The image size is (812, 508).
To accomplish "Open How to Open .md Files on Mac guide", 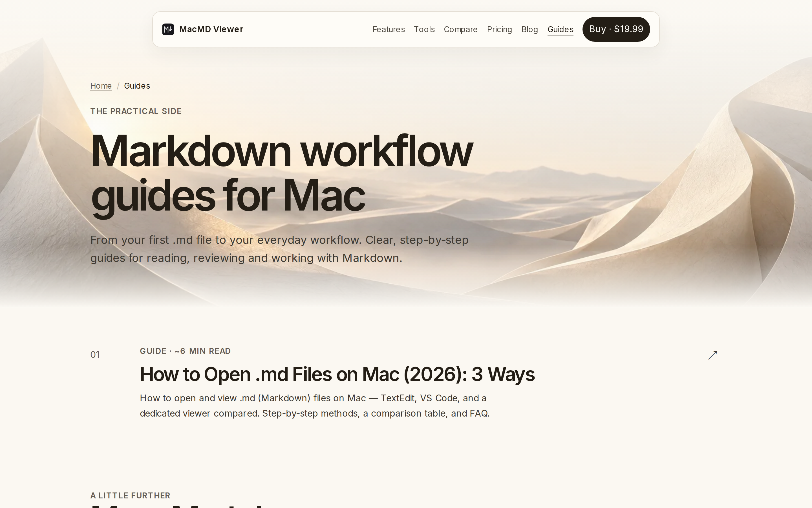I will (337, 374).
